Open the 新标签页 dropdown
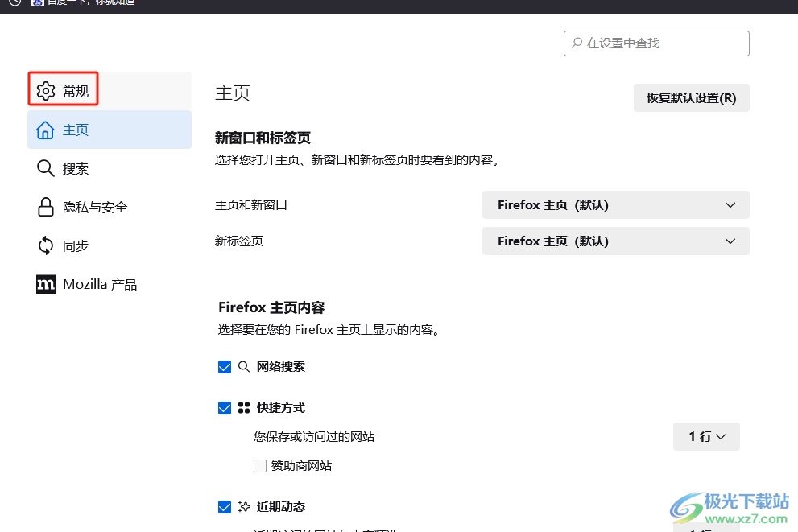This screenshot has width=798, height=532. click(x=615, y=241)
